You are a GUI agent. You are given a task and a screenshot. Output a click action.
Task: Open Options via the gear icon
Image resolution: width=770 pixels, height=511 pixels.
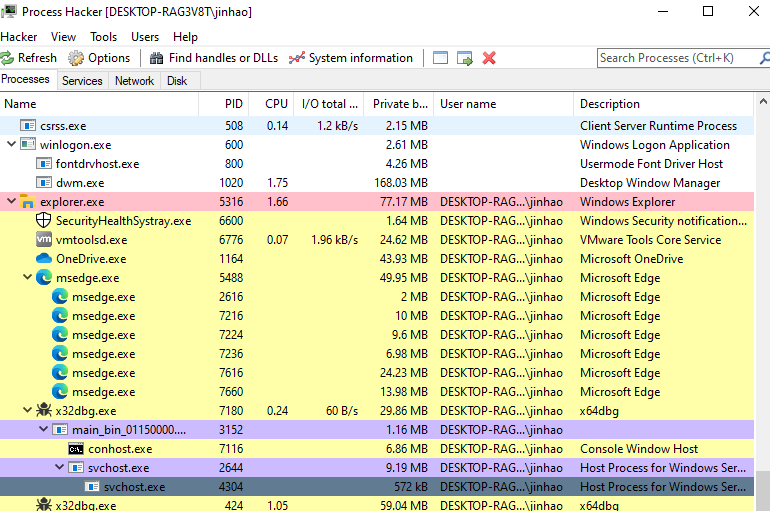point(76,58)
